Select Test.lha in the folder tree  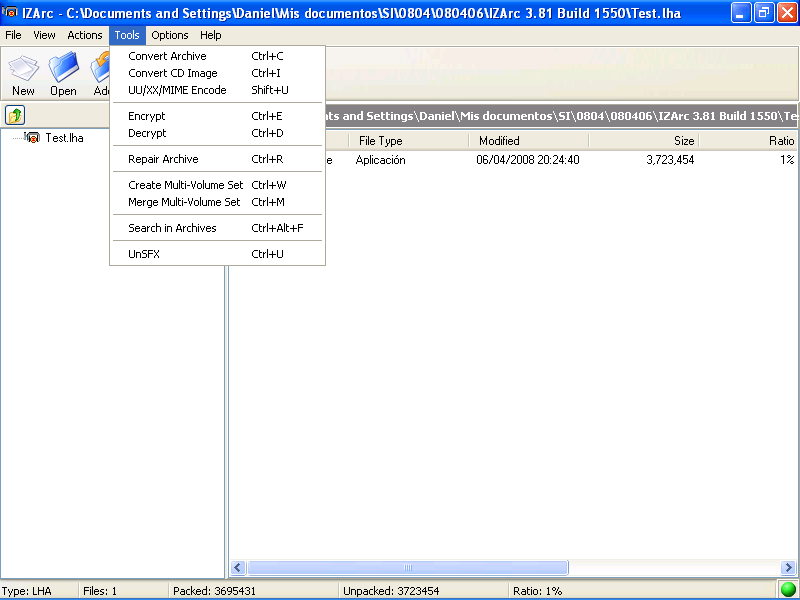point(63,138)
